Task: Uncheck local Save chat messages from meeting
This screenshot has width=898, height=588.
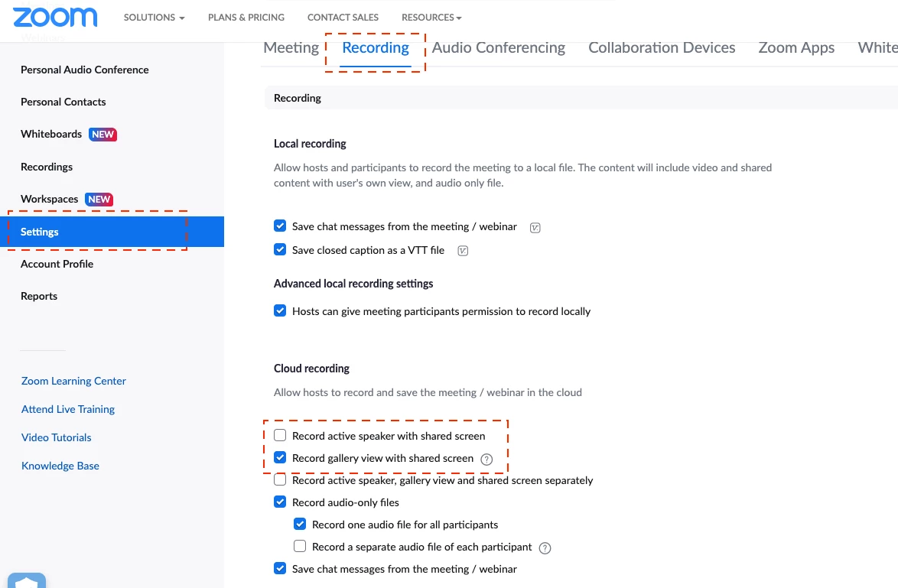Action: [x=280, y=226]
